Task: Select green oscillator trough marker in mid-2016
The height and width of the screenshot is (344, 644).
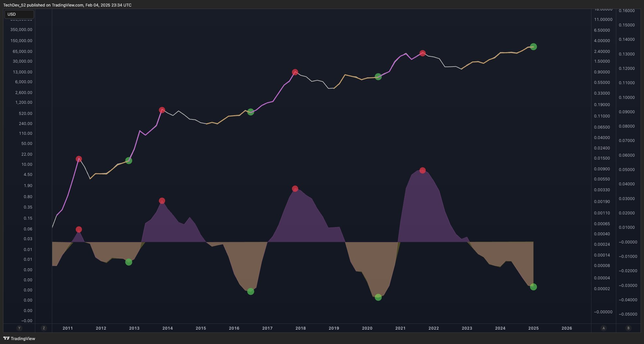Action: [x=251, y=291]
